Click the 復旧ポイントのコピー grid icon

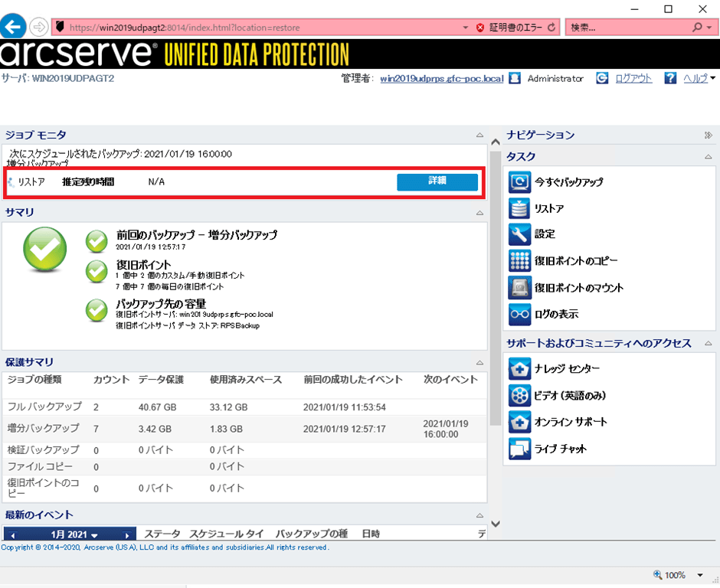tap(519, 261)
